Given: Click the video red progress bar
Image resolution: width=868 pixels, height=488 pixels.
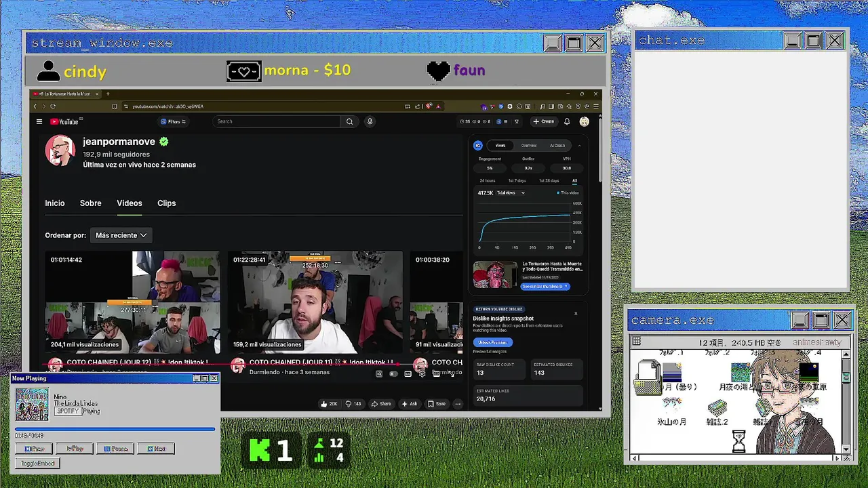Looking at the screenshot, I should pos(254,365).
